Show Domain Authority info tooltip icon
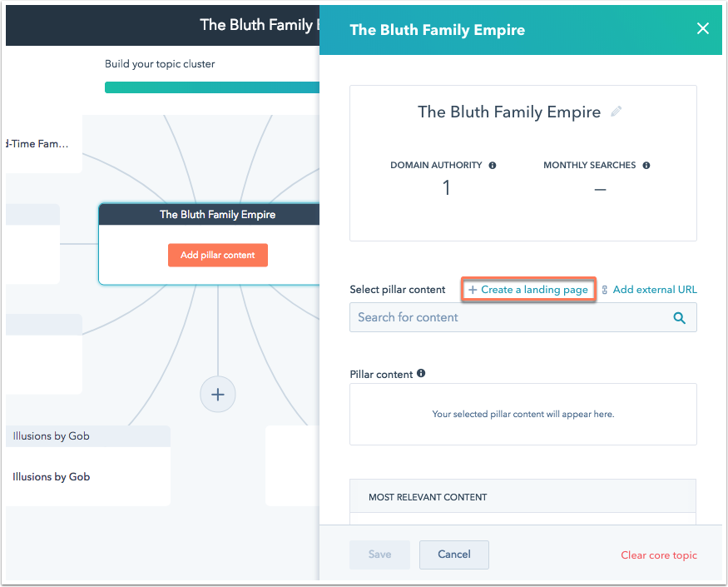Image resolution: width=728 pixels, height=587 pixels. click(x=493, y=166)
